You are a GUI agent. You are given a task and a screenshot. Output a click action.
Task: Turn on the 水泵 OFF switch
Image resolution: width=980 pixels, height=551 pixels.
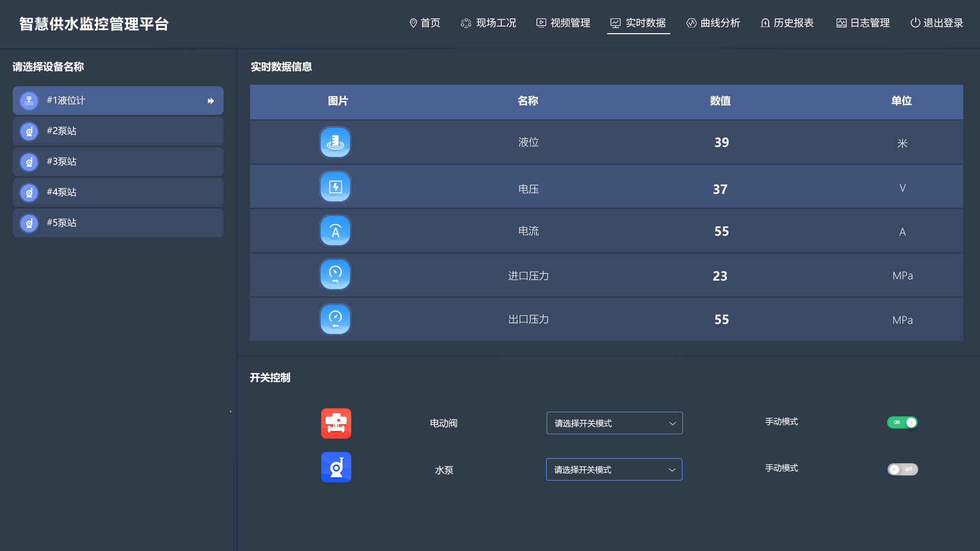(x=902, y=469)
